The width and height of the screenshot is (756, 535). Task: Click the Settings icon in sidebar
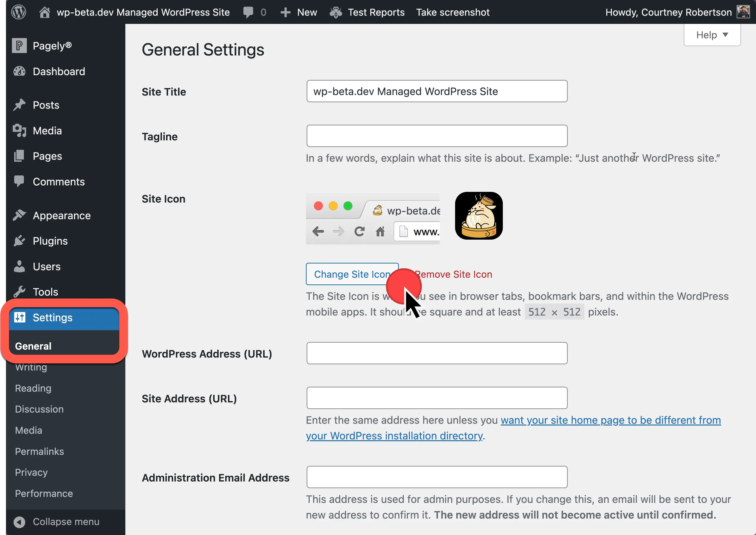(20, 317)
